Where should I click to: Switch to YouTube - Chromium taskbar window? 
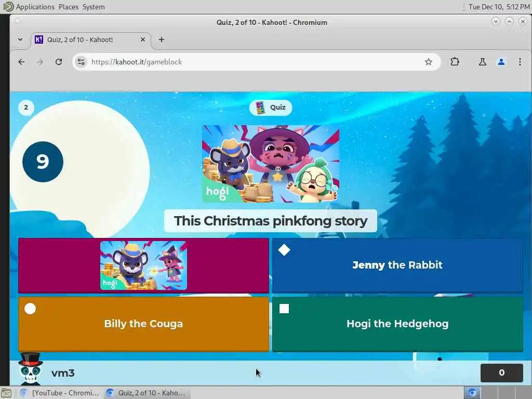(60, 393)
